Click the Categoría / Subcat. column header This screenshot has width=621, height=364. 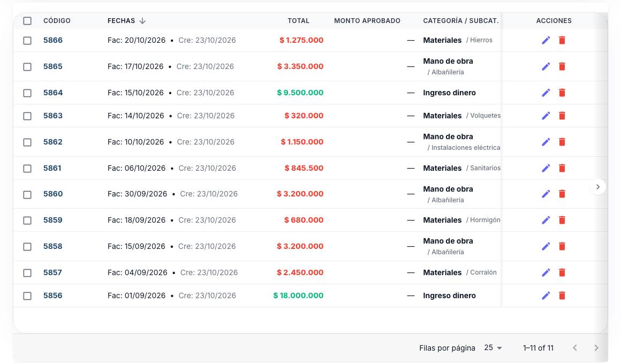coord(460,20)
